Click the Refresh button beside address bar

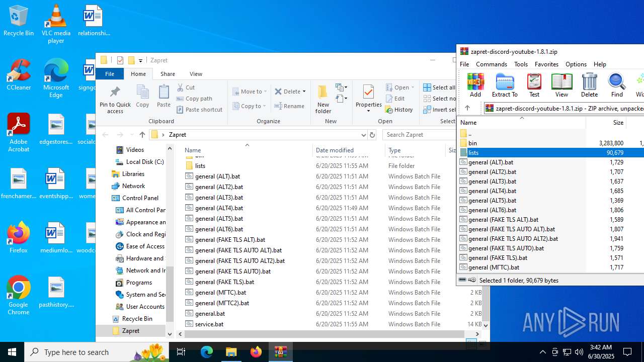coord(372,135)
